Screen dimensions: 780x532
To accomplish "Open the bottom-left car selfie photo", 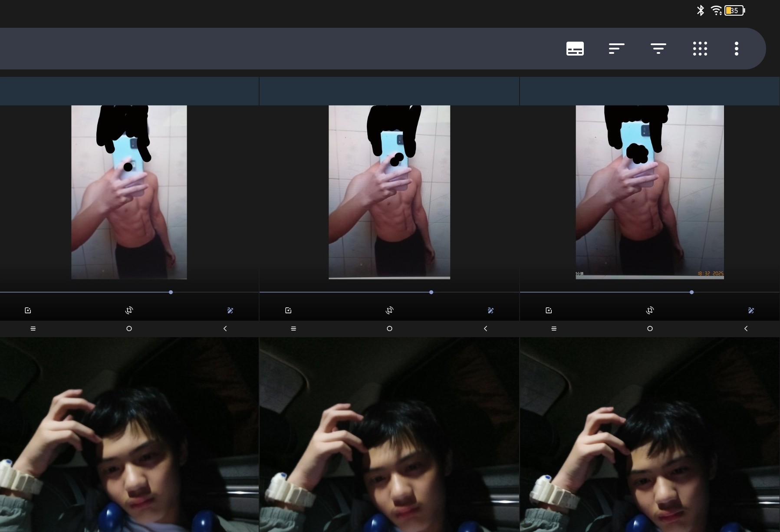I will (129, 435).
